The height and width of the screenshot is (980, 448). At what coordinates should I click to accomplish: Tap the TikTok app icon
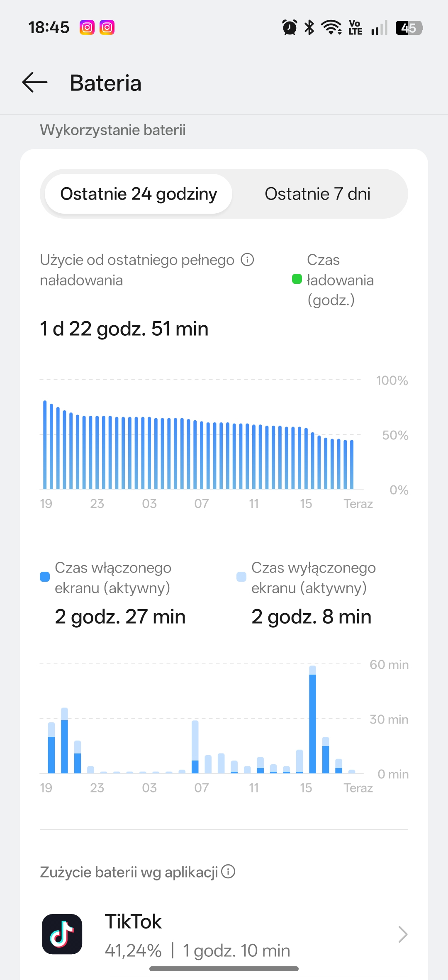(62, 934)
